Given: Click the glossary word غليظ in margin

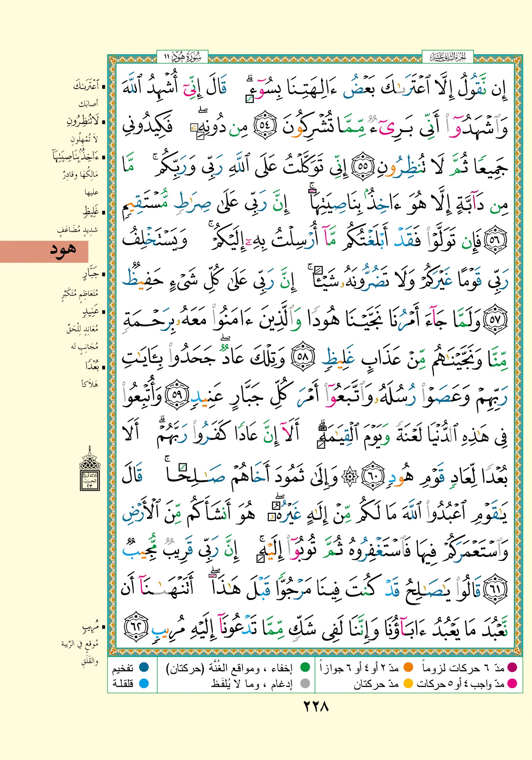Looking at the screenshot, I should 91,211.
